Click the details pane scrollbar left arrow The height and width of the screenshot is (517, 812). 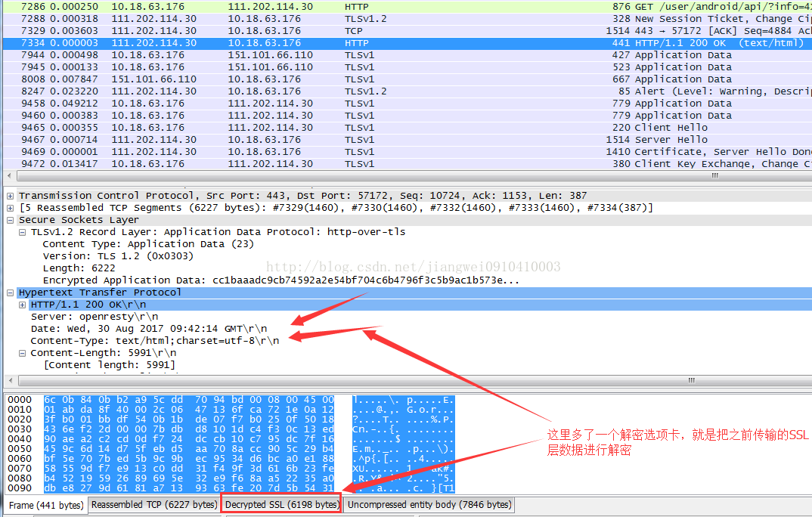point(11,380)
